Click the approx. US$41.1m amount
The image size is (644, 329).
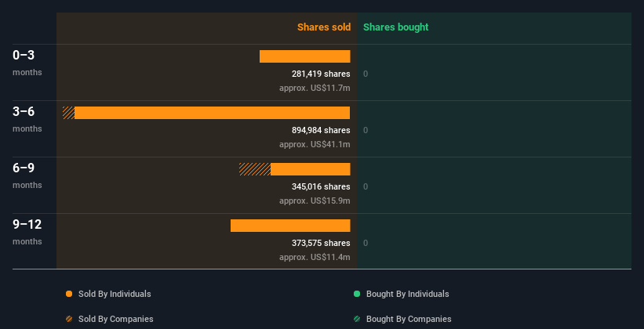pos(315,144)
